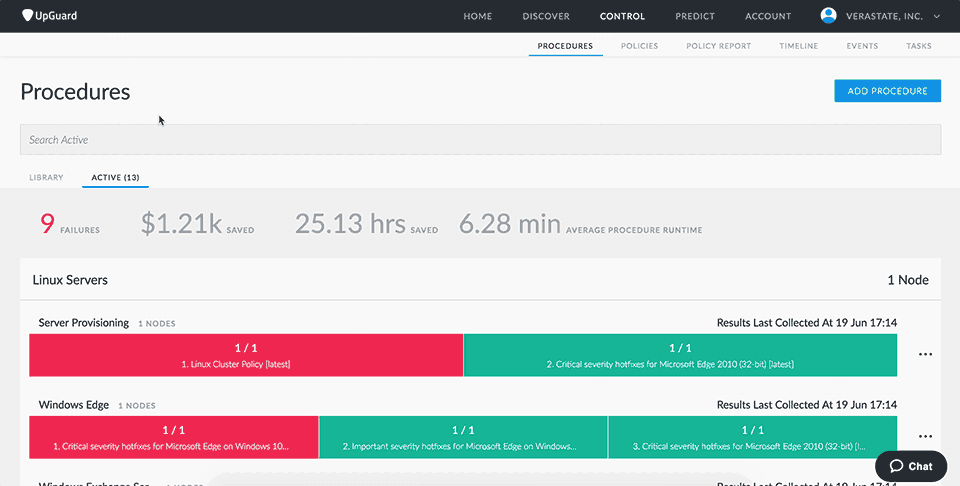Click the 9 FAILURES statistic

(70, 224)
